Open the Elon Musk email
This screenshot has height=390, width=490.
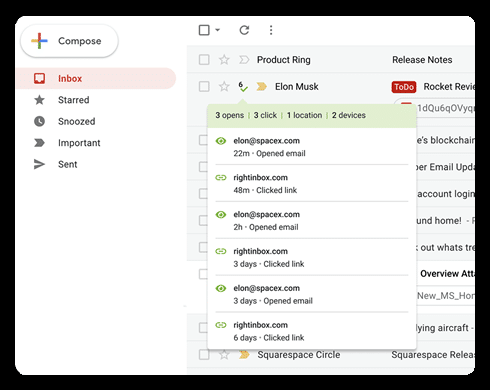(x=297, y=87)
